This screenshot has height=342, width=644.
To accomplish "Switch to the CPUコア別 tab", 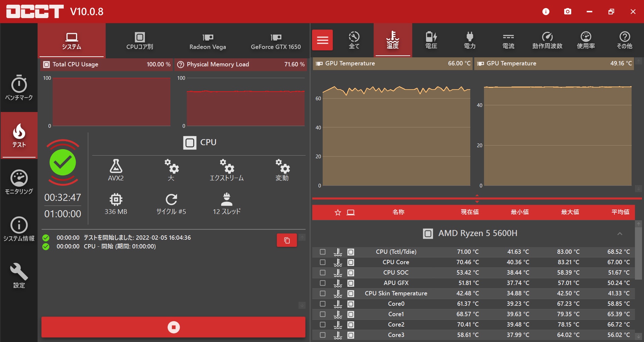I will click(x=140, y=41).
